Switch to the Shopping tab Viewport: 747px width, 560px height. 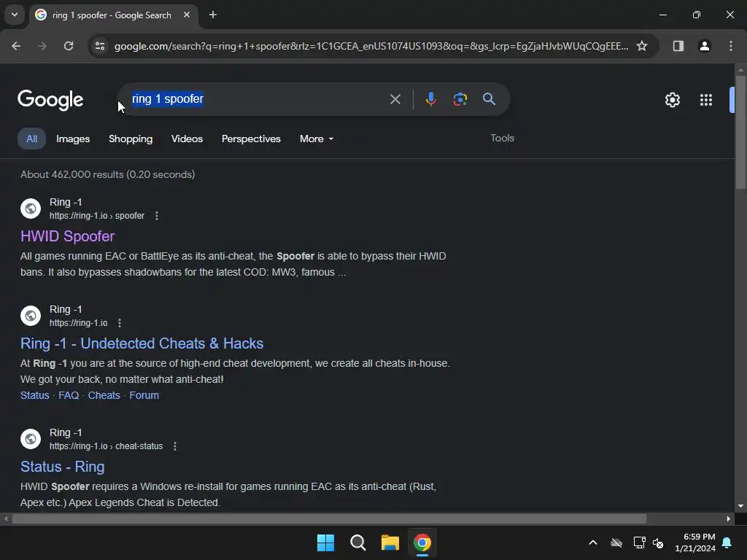(x=131, y=139)
